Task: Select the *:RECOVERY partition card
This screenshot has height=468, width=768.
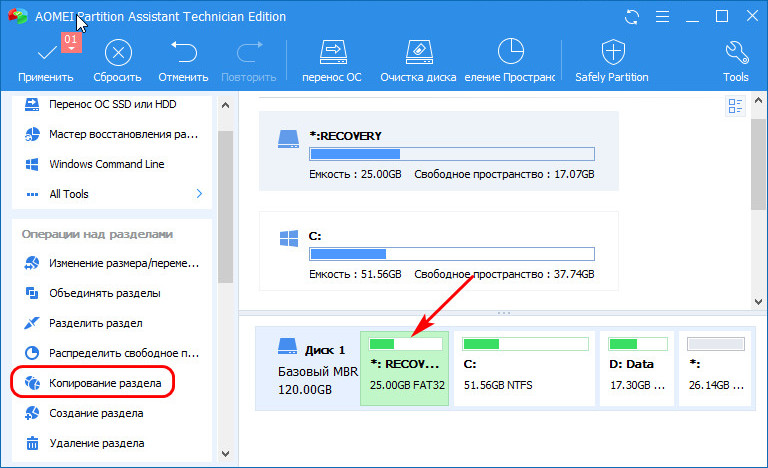Action: coord(438,151)
